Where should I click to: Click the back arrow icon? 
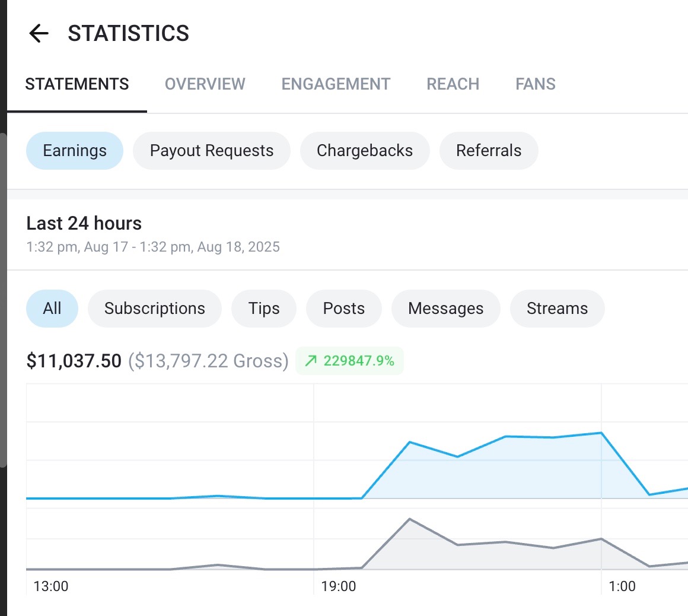point(39,33)
